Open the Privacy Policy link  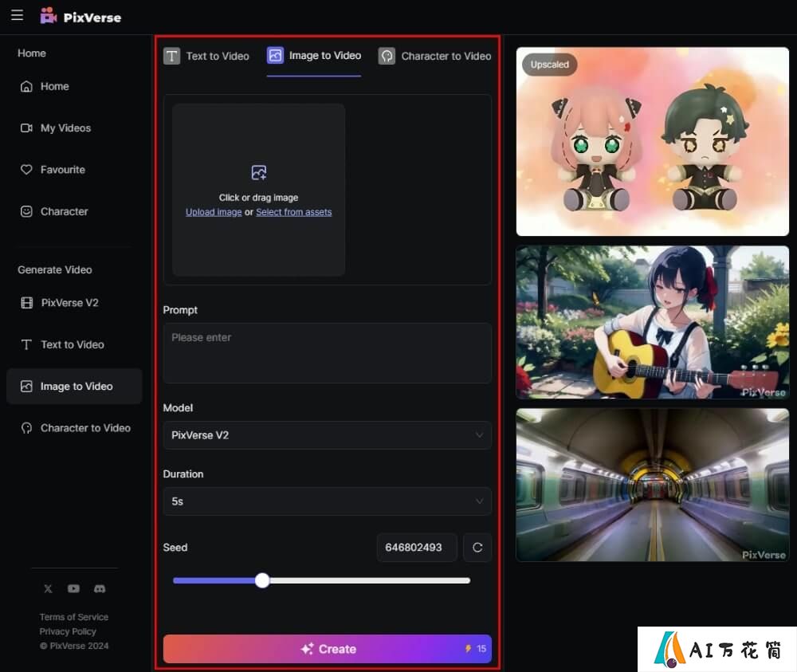(x=68, y=631)
